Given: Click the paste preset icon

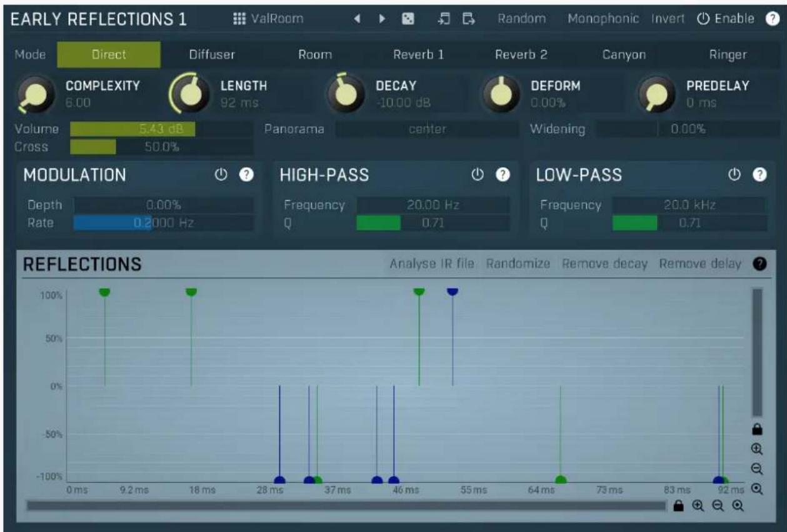Looking at the screenshot, I should tap(468, 19).
